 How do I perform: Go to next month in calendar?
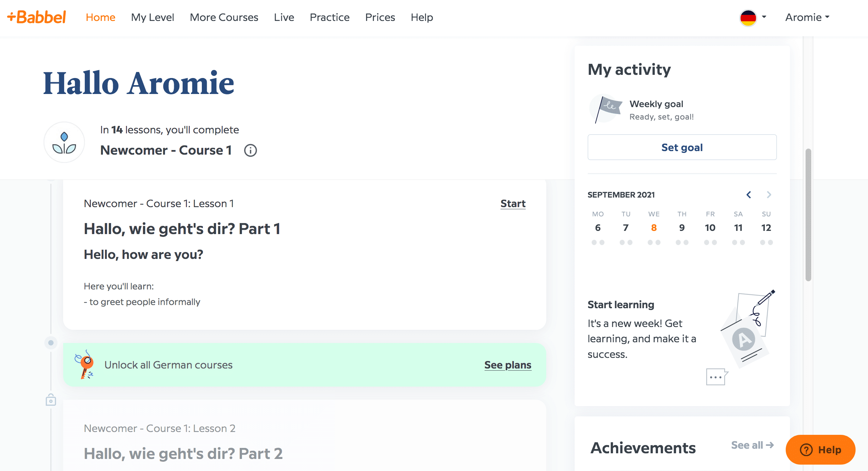(x=769, y=195)
